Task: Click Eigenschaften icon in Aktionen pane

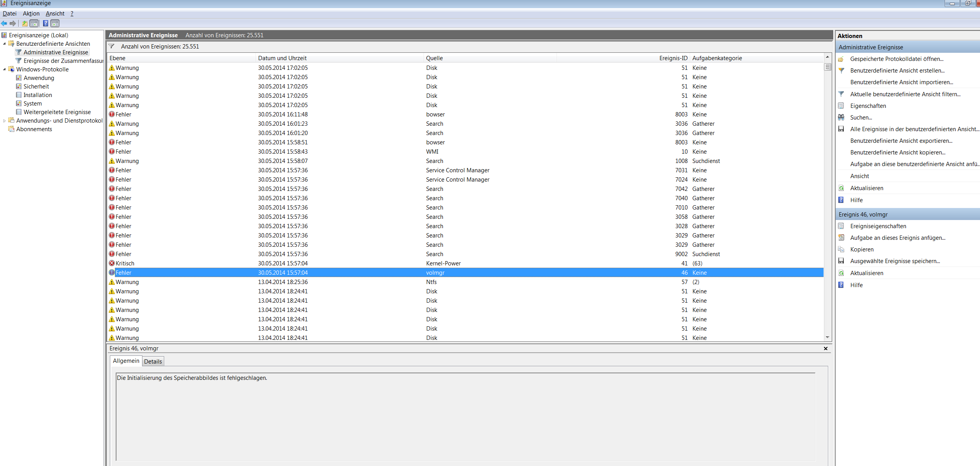Action: (x=841, y=106)
